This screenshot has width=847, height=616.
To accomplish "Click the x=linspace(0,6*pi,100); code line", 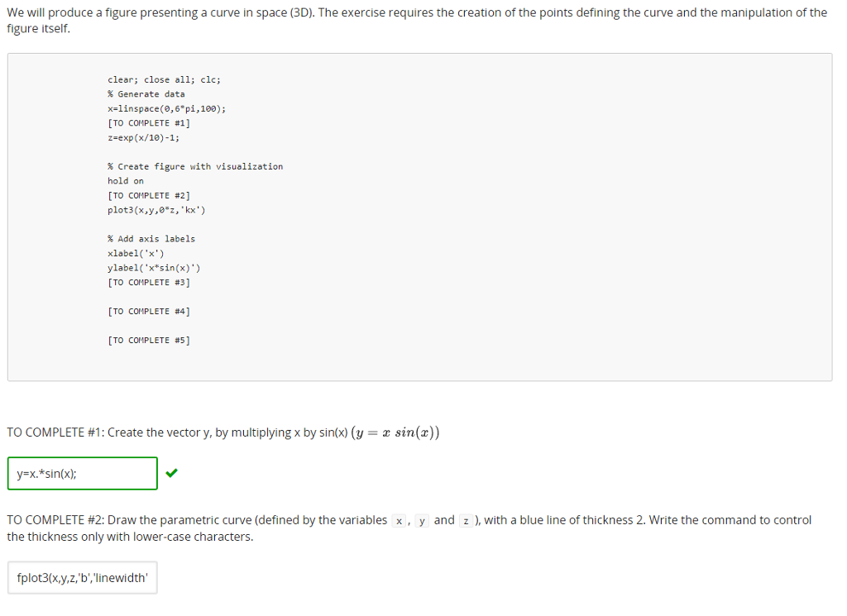I will coord(166,108).
